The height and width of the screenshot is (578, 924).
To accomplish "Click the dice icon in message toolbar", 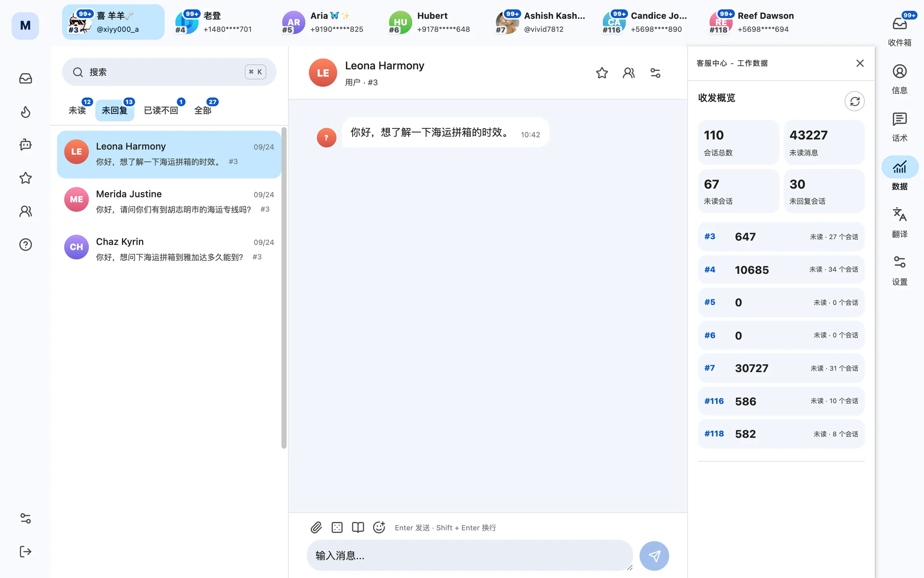I will [337, 527].
